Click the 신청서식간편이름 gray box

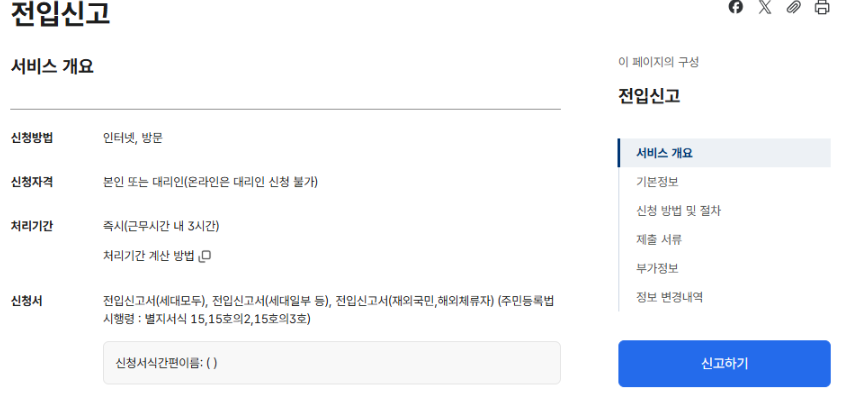tap(332, 363)
